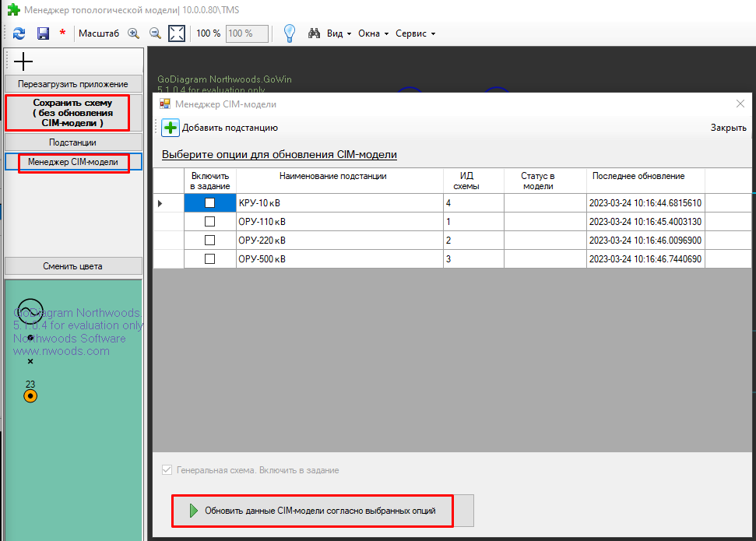Click the light bulb icon
The height and width of the screenshot is (541, 756).
pos(289,33)
